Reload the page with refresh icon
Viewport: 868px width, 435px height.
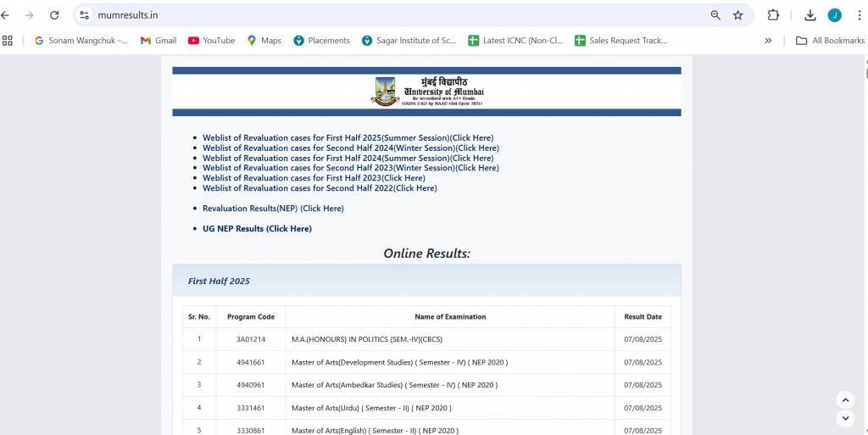54,15
